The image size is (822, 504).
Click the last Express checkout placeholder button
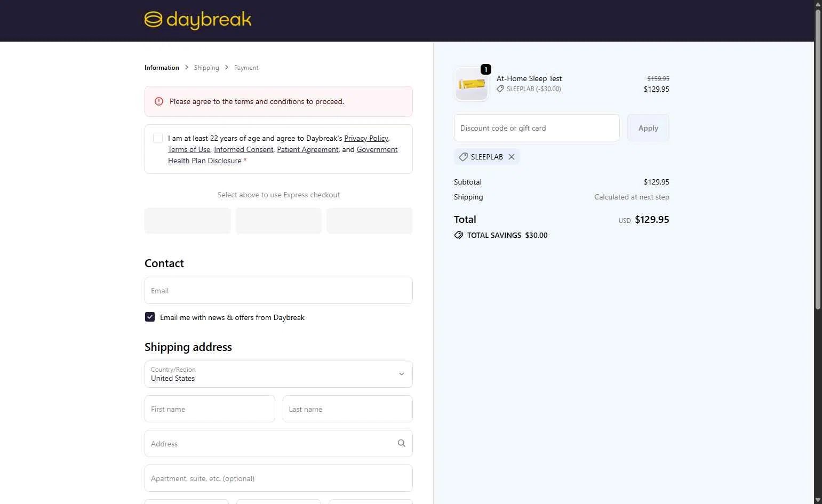(370, 221)
